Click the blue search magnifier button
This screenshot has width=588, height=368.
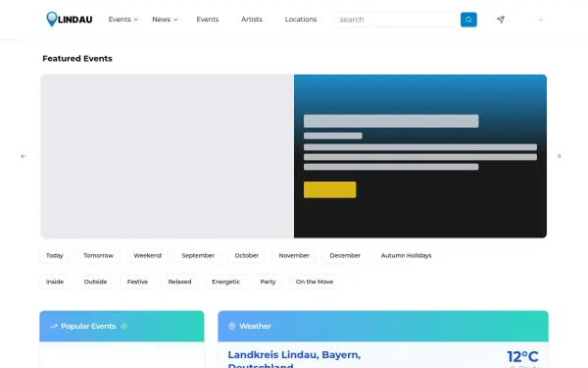click(x=468, y=20)
